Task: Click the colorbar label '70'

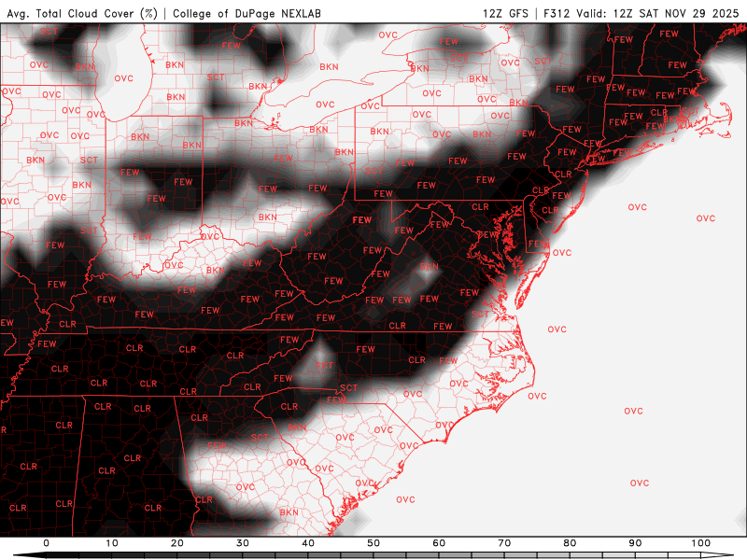Action: (x=504, y=543)
